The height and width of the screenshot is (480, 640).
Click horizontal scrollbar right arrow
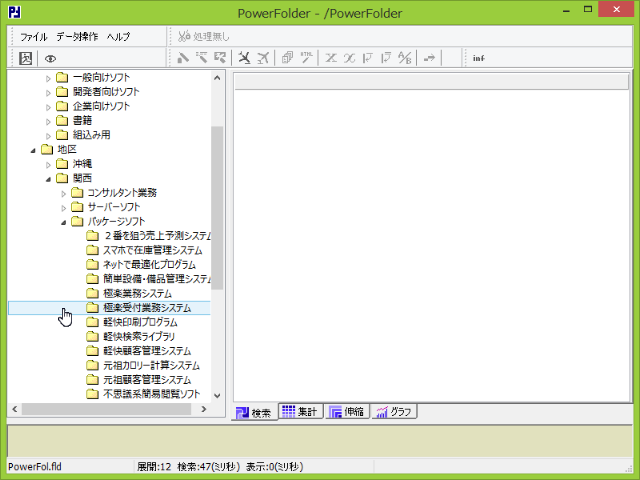[x=204, y=409]
